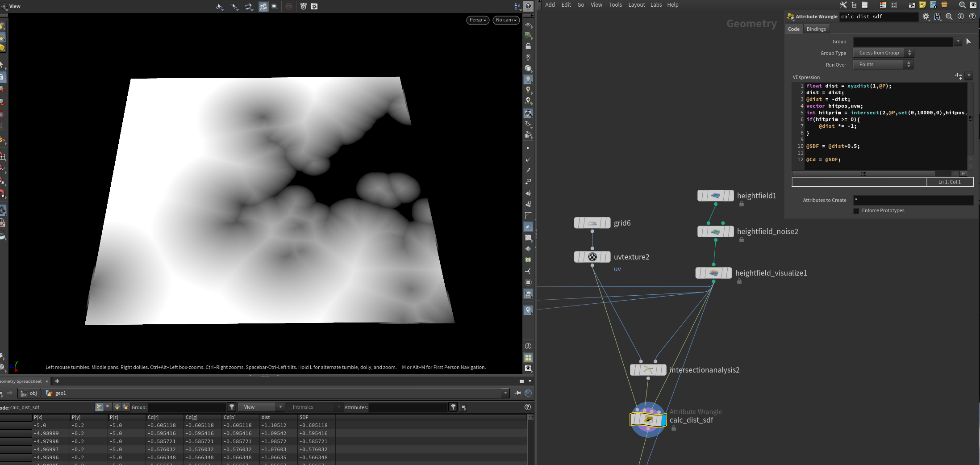The width and height of the screenshot is (980, 465).
Task: Click the group selection arrow icon
Action: [968, 42]
